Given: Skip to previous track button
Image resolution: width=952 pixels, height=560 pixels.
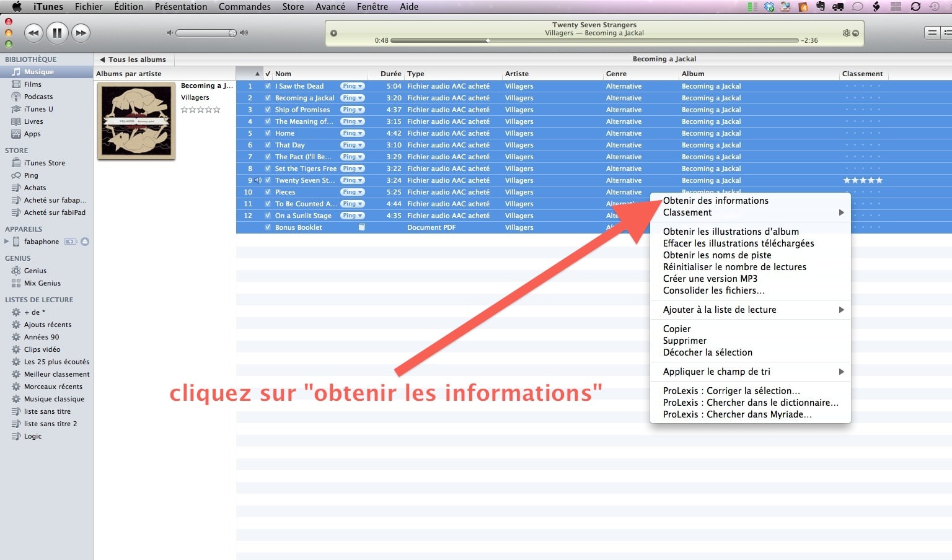Looking at the screenshot, I should click(33, 33).
